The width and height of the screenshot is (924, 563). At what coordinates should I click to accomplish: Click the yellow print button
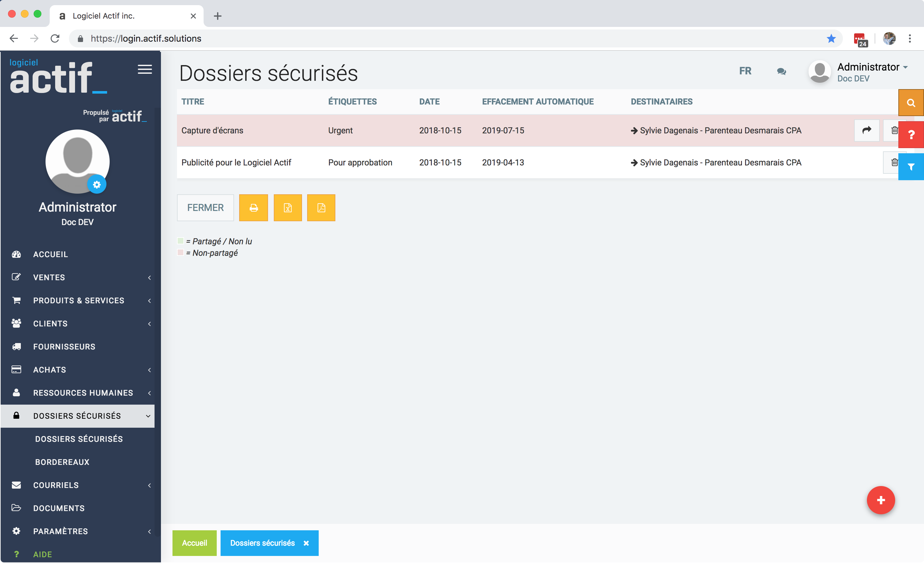pos(254,208)
